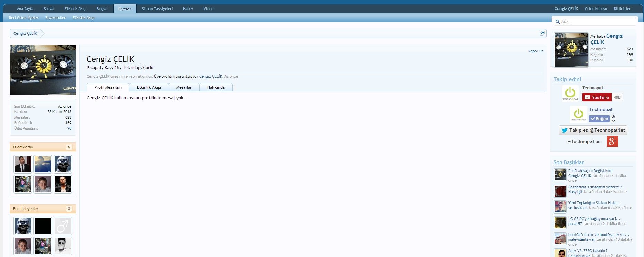
Task: Open Etkinlik Akışı in the top navigation
Action: coord(75,9)
